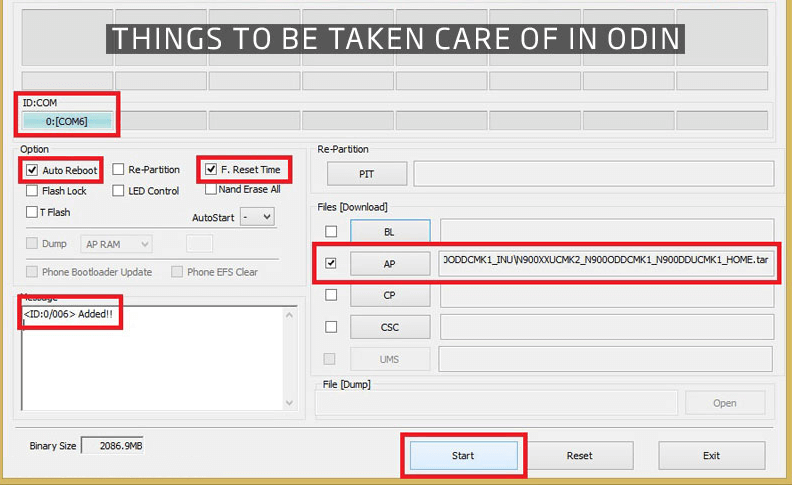Tick the BL file checkbox
The height and width of the screenshot is (485, 792).
(331, 231)
